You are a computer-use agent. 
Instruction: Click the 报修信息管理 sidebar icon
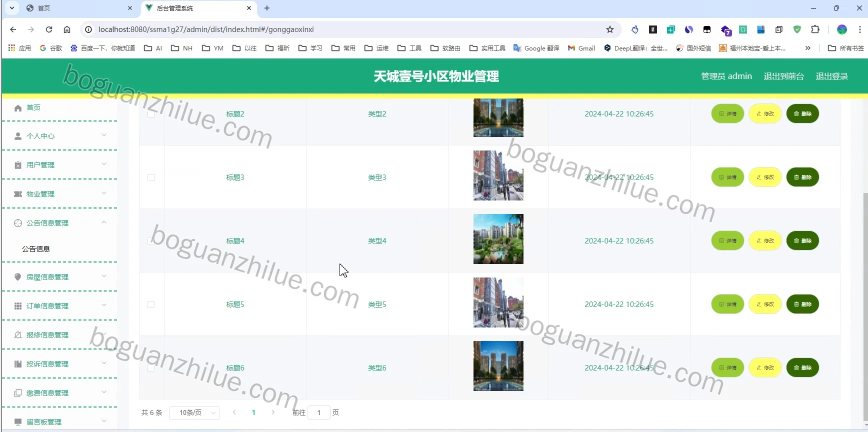pos(18,335)
